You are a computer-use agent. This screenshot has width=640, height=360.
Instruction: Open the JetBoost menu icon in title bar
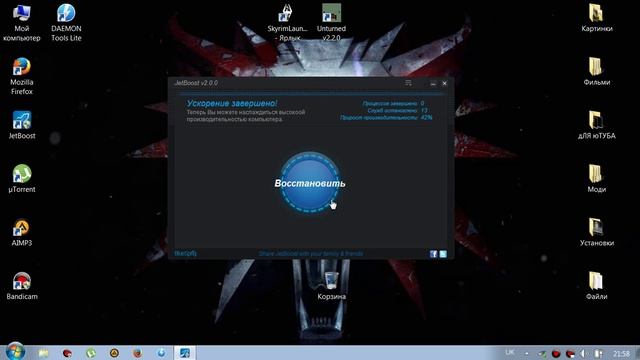(408, 83)
